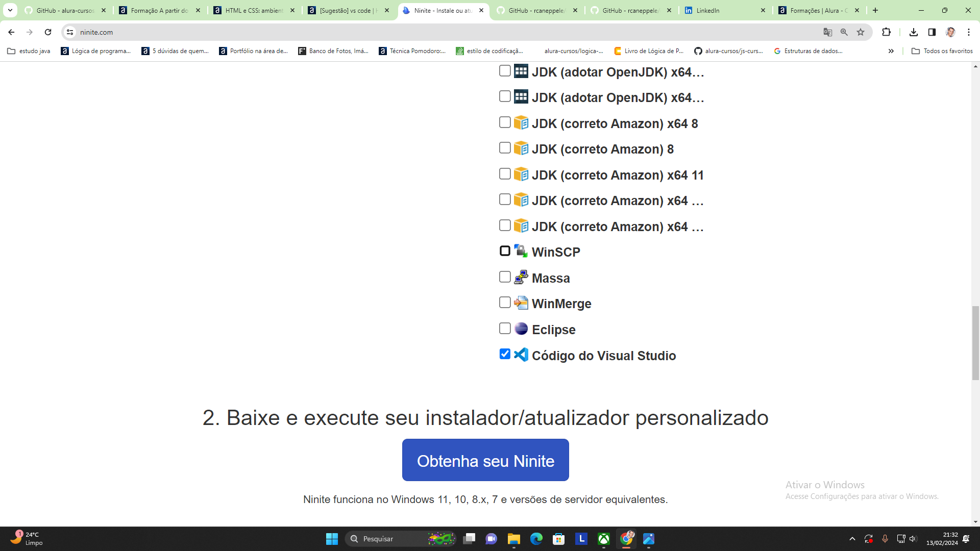
Task: Click the scrollbar down arrow
Action: click(975, 522)
